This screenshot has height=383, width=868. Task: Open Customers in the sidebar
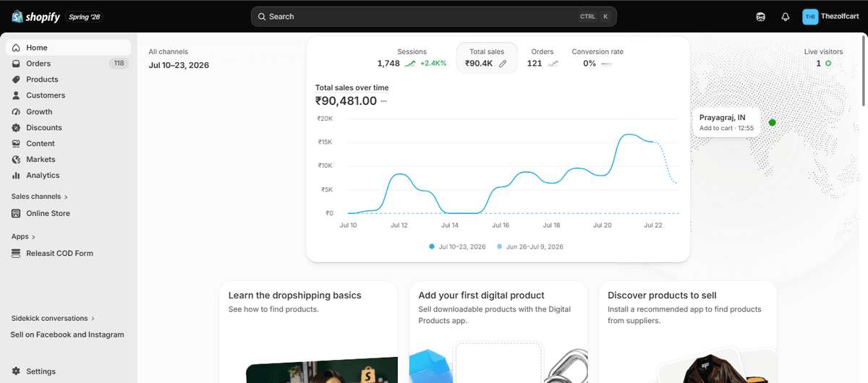[x=68, y=95]
